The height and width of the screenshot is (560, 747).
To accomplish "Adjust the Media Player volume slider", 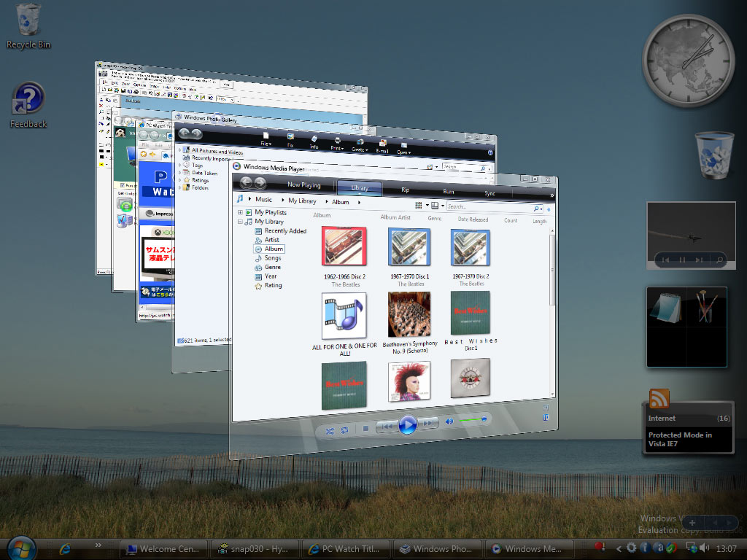I will [x=473, y=419].
